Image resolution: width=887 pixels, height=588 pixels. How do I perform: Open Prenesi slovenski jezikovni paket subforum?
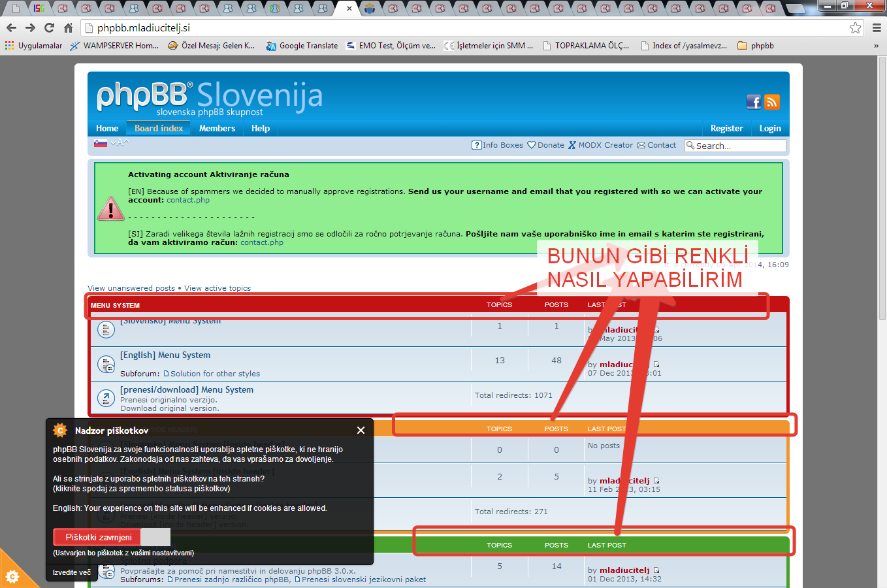tap(364, 580)
